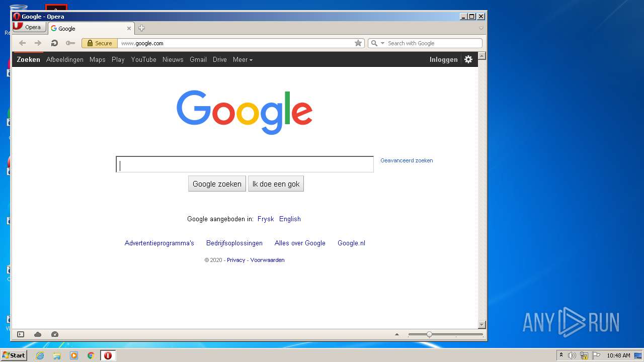Open Google settings gear icon
The width and height of the screenshot is (644, 362).
(468, 59)
